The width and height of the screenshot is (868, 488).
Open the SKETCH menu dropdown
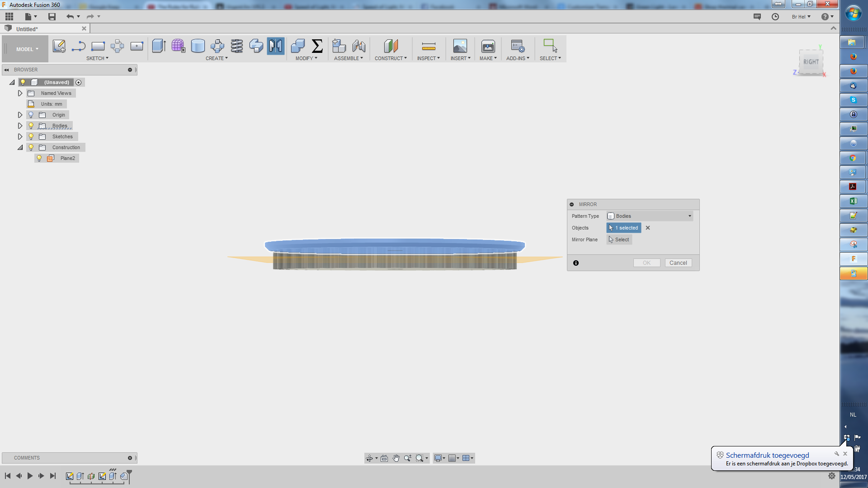click(97, 58)
